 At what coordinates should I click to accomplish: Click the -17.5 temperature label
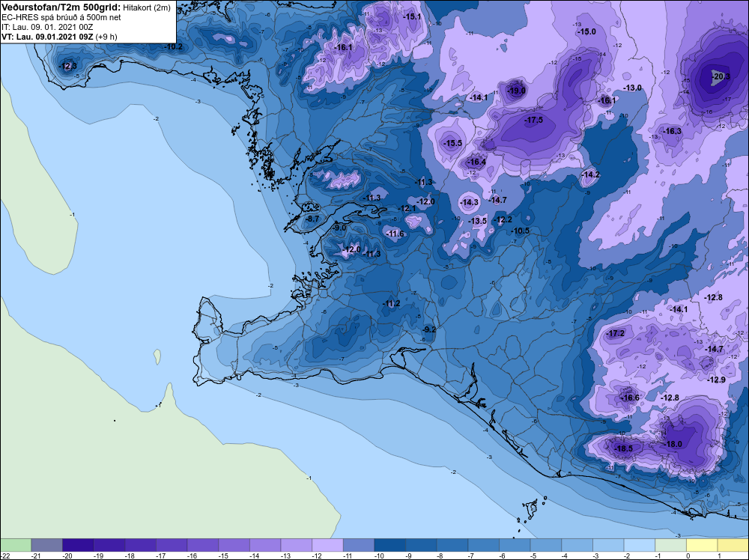533,120
